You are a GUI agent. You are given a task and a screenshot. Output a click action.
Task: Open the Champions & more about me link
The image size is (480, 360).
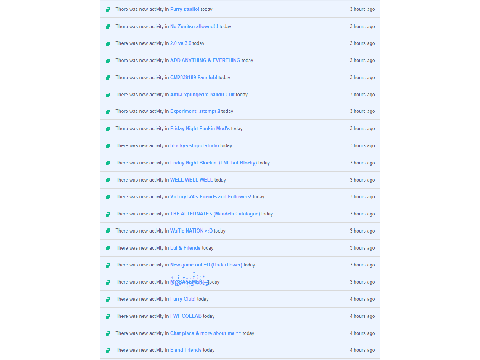pyautogui.click(x=205, y=333)
